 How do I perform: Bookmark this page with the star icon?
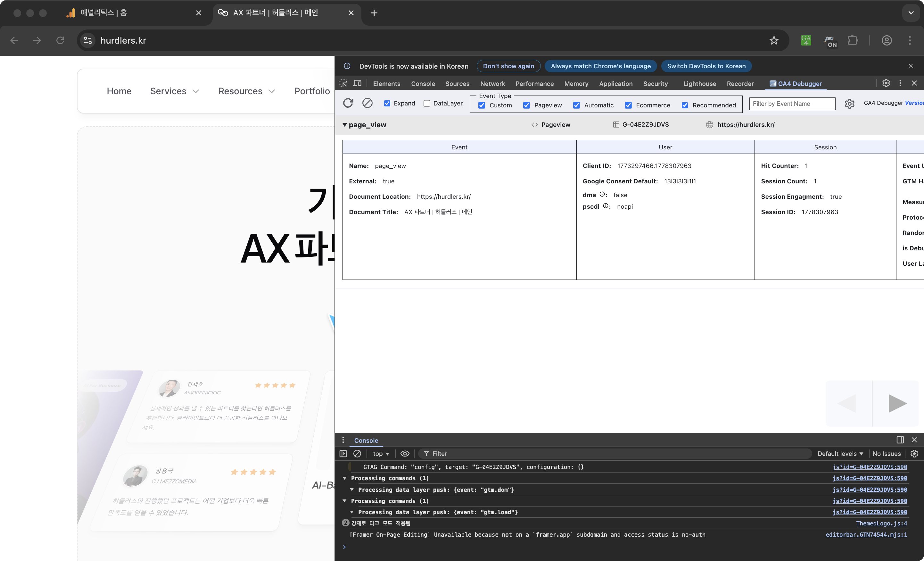point(774,40)
